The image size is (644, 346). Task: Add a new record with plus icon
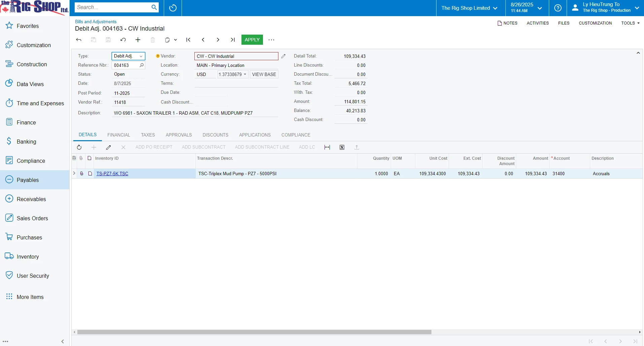(x=138, y=40)
